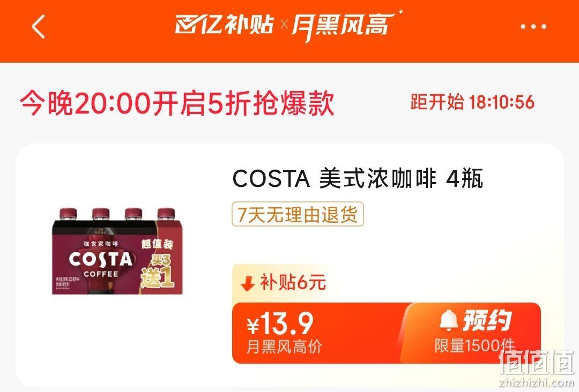This screenshot has height=392, width=579.
Task: Tap the 值值值 watermark logo
Action: tap(537, 361)
